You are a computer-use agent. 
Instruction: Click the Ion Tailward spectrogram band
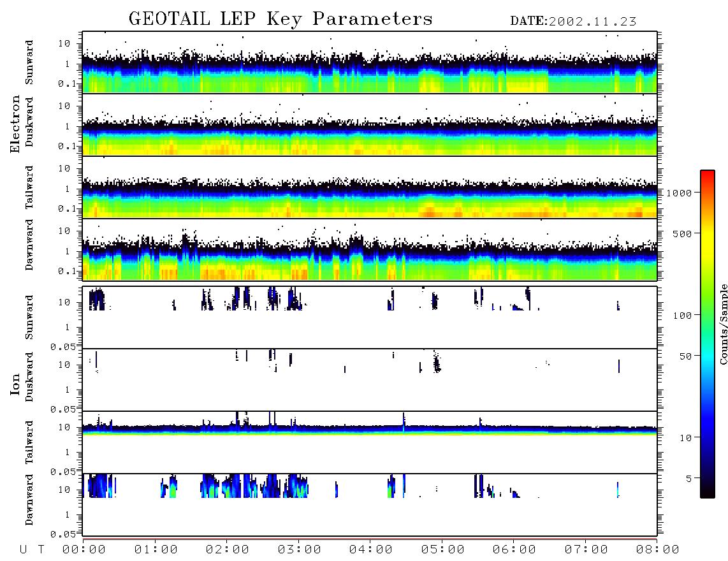370,430
